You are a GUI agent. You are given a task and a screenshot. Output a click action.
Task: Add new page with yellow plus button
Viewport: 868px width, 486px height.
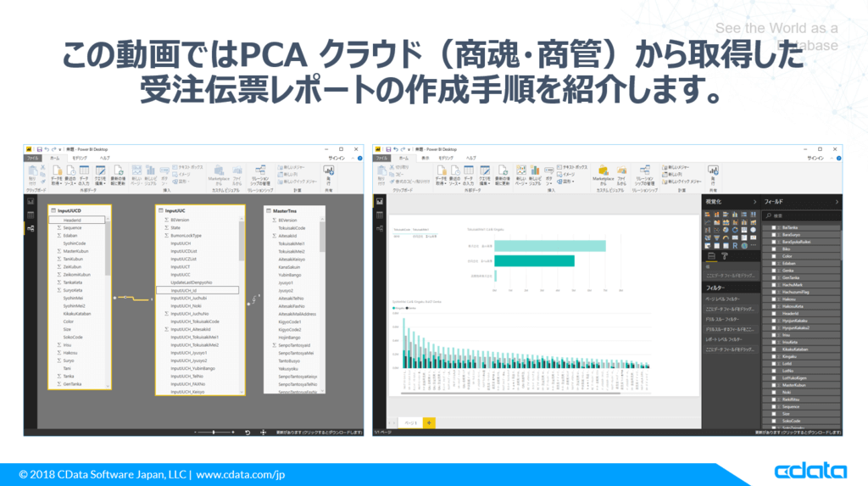pyautogui.click(x=428, y=423)
